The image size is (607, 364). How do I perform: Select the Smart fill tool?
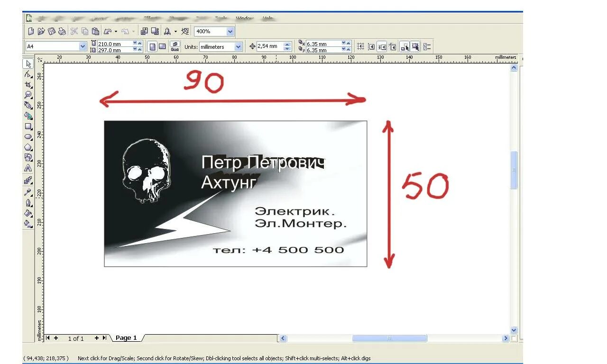click(28, 116)
